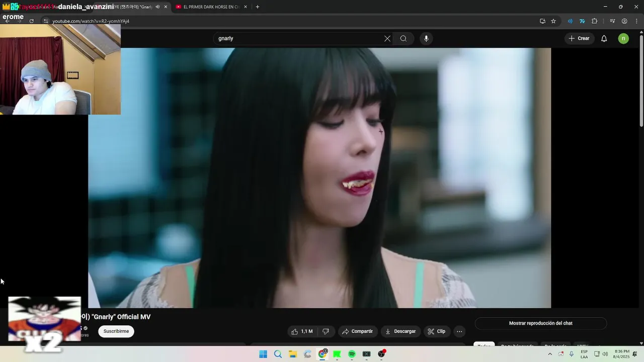Open OBS Studio from the taskbar
The height and width of the screenshot is (362, 644).
(381, 354)
